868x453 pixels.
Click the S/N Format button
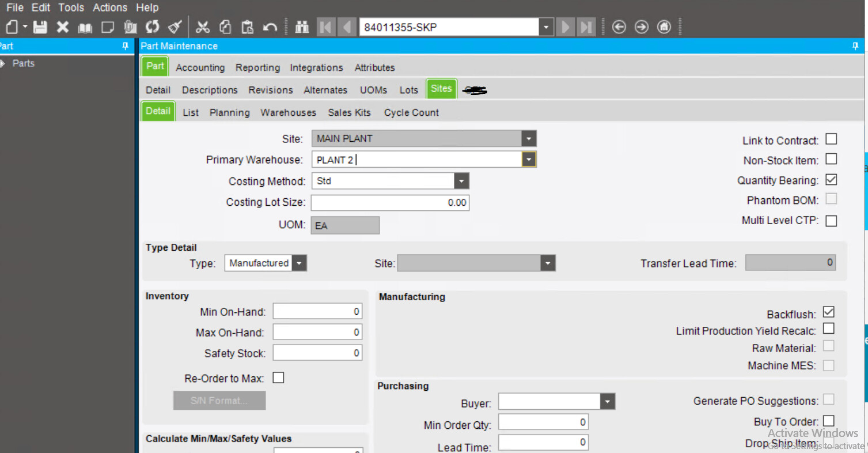pos(219,401)
